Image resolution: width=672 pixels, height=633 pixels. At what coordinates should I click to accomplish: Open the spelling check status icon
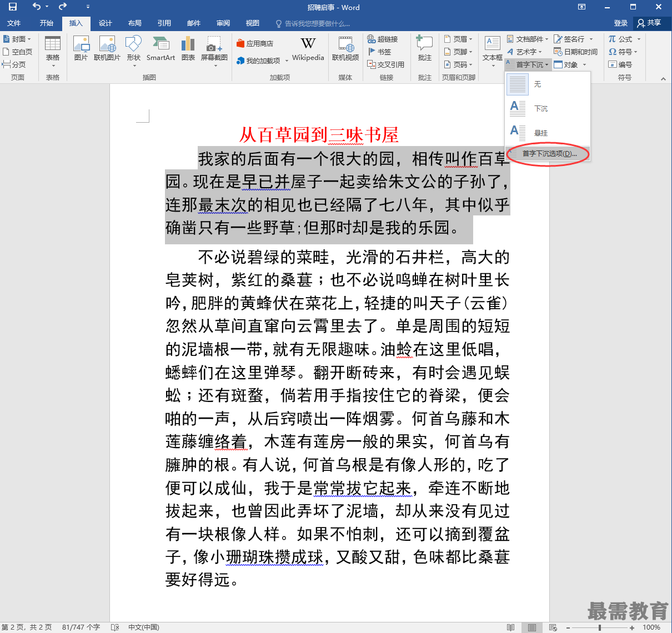click(x=115, y=627)
